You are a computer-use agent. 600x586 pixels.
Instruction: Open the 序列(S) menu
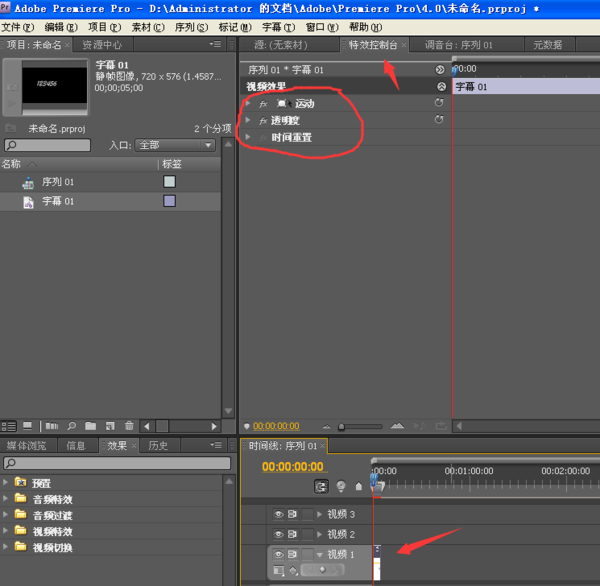click(189, 27)
